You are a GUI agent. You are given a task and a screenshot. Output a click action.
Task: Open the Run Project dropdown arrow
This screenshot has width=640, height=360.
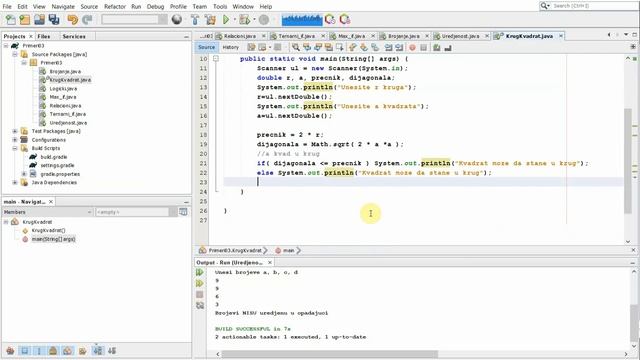coord(234,20)
